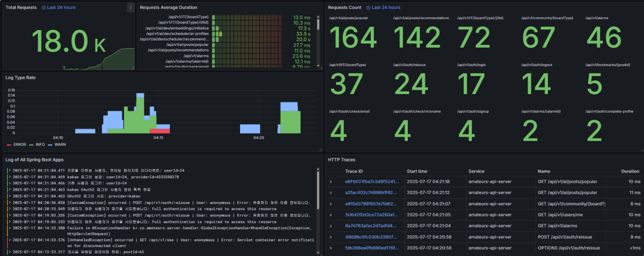Expand log entry at 04:21:04.469
Screen dimensions: 644x256
click(x=9, y=177)
